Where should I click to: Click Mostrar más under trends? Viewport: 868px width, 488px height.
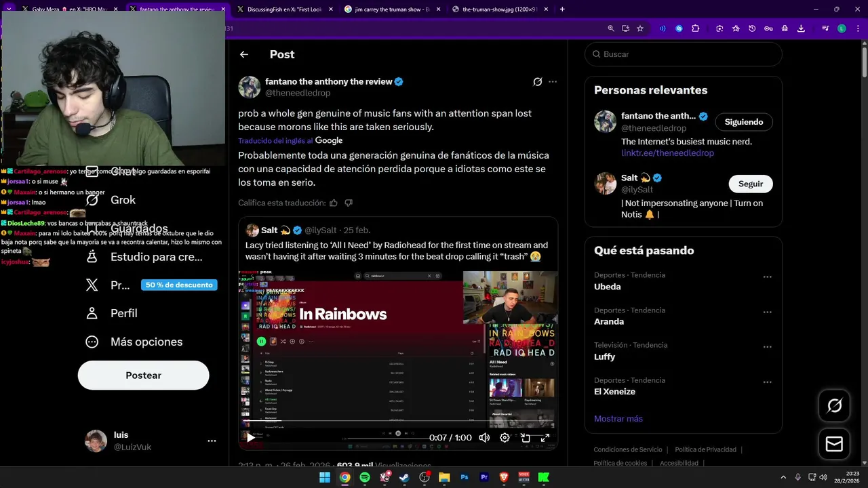pyautogui.click(x=618, y=419)
